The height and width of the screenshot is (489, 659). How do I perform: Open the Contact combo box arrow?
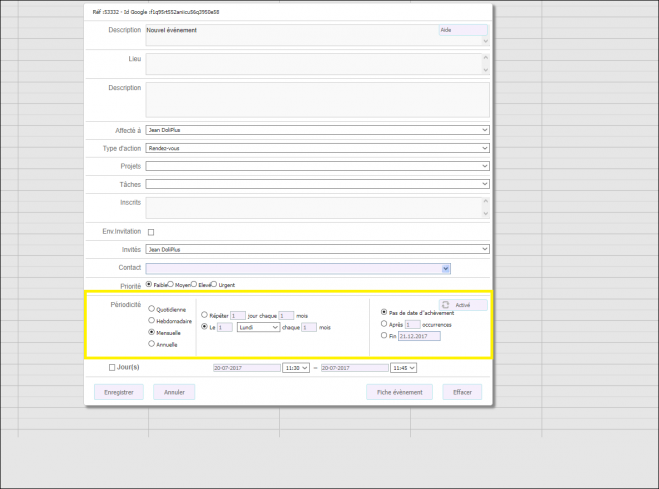tap(445, 269)
